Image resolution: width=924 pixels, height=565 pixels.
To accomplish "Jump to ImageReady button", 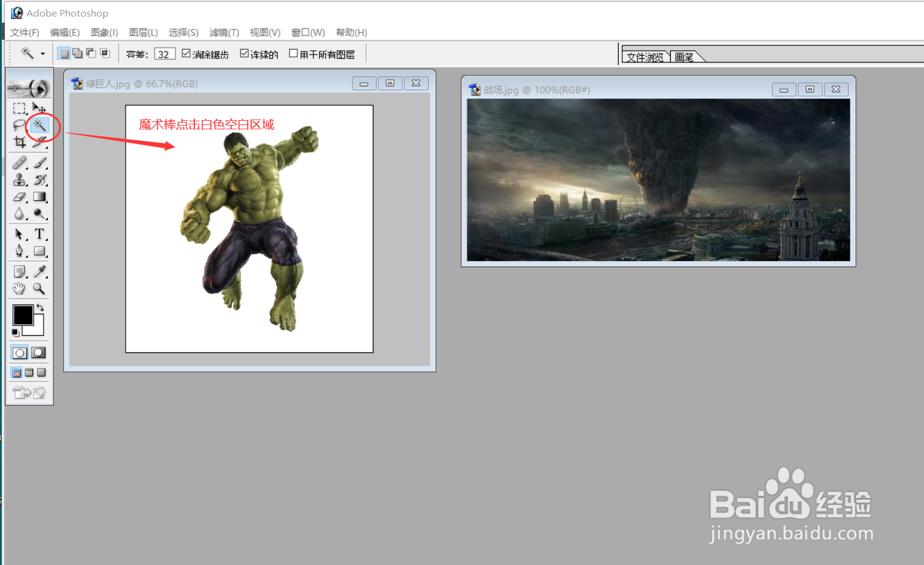I will pos(29,393).
